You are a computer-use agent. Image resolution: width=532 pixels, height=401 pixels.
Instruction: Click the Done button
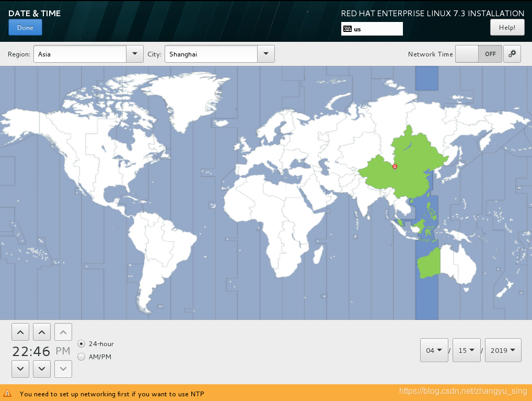click(x=25, y=28)
